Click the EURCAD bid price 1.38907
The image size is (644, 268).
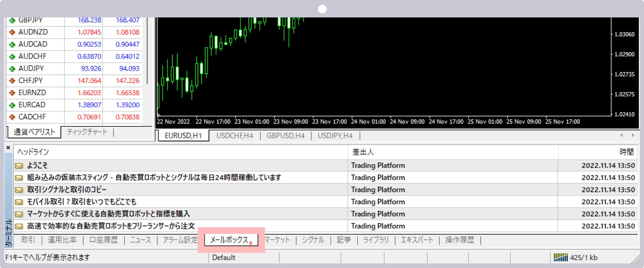pos(89,105)
